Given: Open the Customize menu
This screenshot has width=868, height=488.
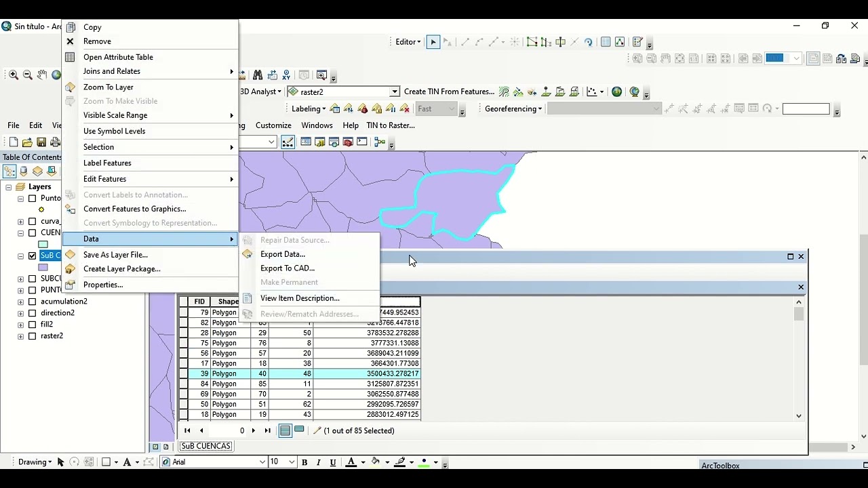Looking at the screenshot, I should (273, 125).
